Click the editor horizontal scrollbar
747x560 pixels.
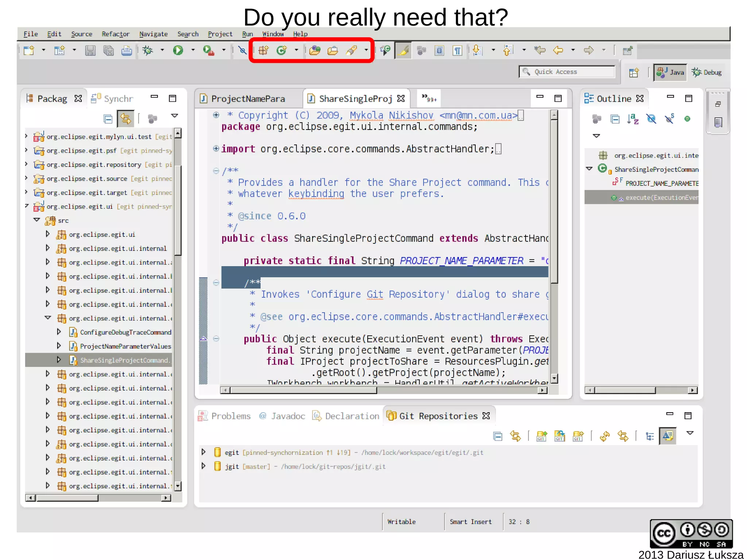[303, 390]
